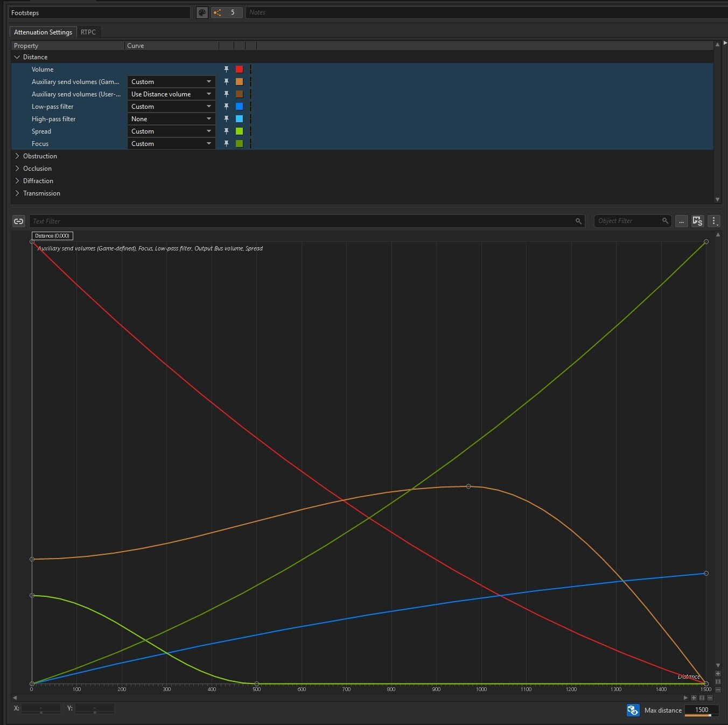This screenshot has width=728, height=725.
Task: Zoom in horizontally with the plus button
Action: point(694,698)
